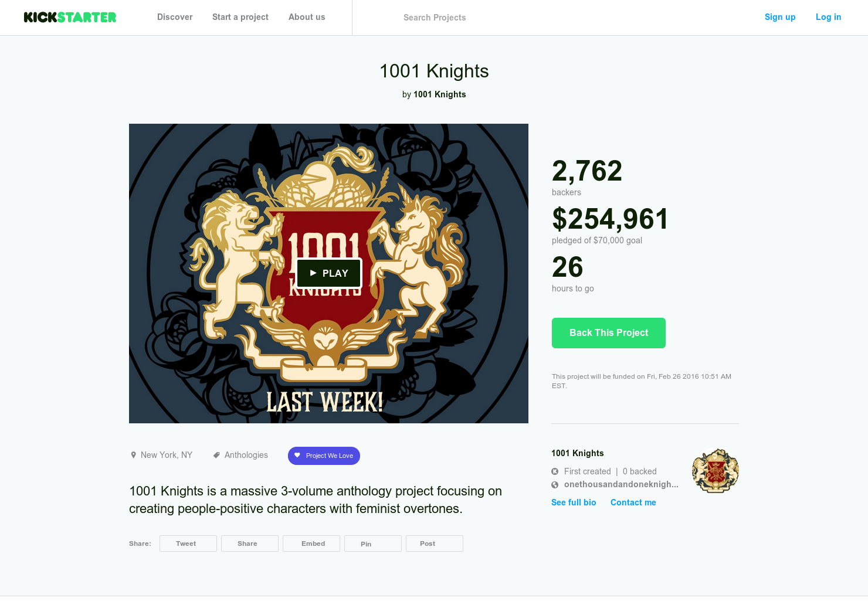The width and height of the screenshot is (868, 608).
Task: Click the Kickstarter logo
Action: (69, 17)
